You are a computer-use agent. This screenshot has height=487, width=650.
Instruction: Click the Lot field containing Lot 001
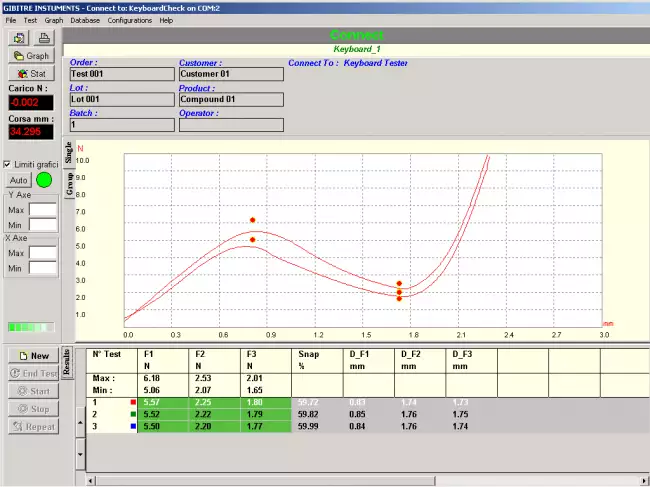click(122, 99)
